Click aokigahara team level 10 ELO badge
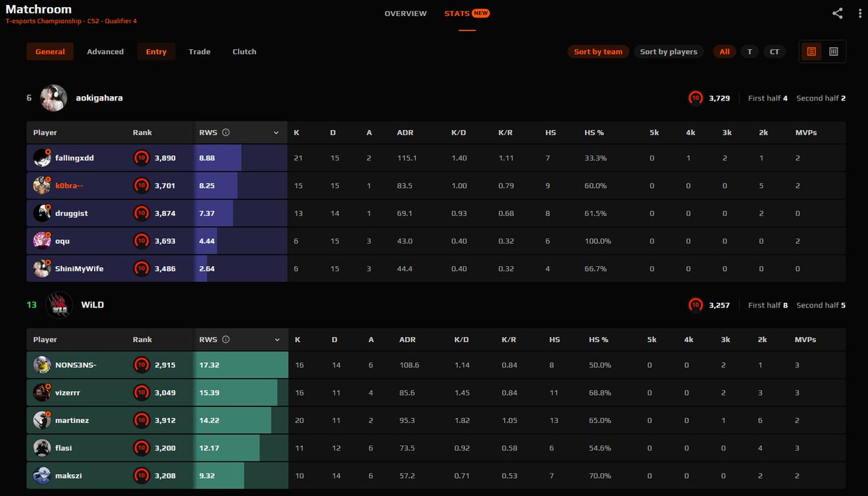The width and height of the screenshot is (868, 496). point(695,98)
